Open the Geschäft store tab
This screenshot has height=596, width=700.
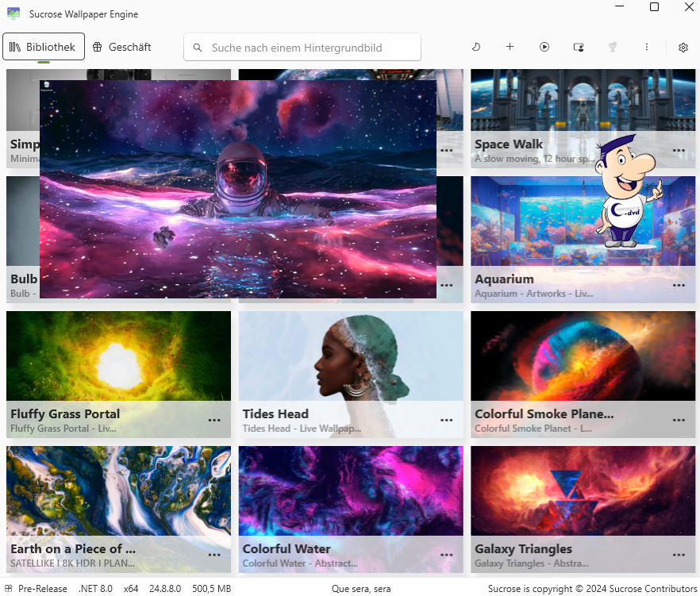pos(121,47)
